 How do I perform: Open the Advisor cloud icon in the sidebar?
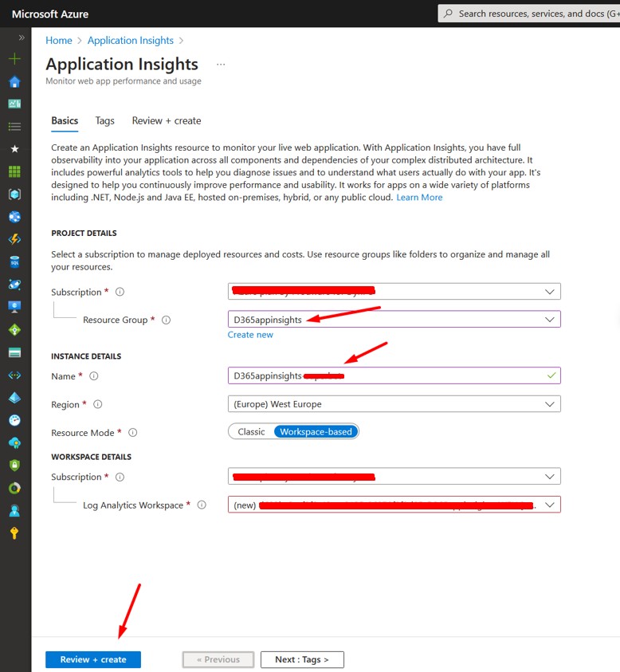[x=14, y=442]
